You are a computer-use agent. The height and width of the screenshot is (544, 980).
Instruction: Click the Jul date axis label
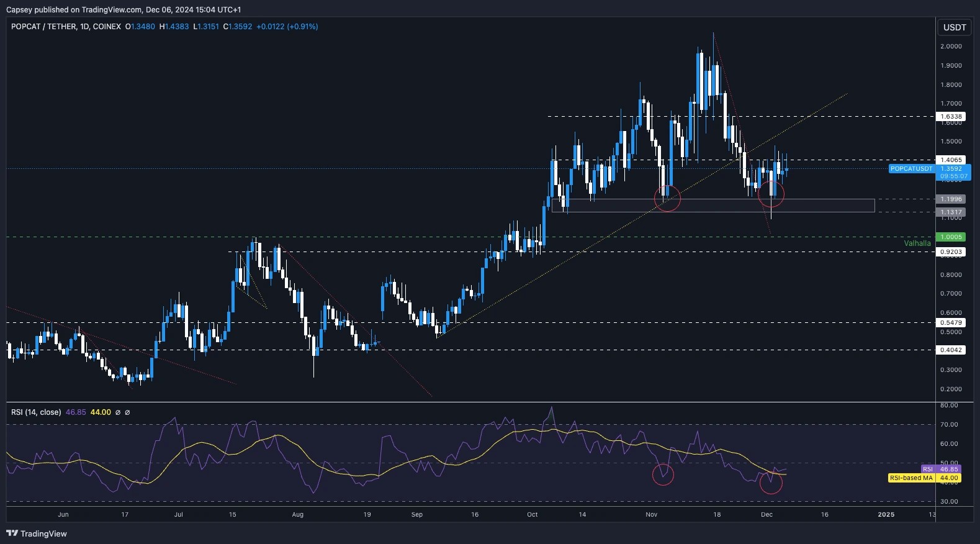[179, 514]
